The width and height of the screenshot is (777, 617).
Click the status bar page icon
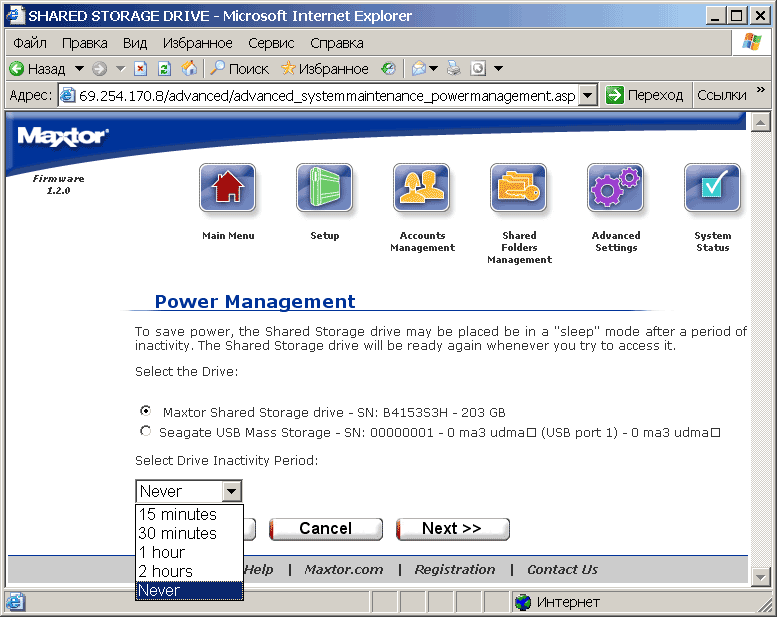[15, 602]
